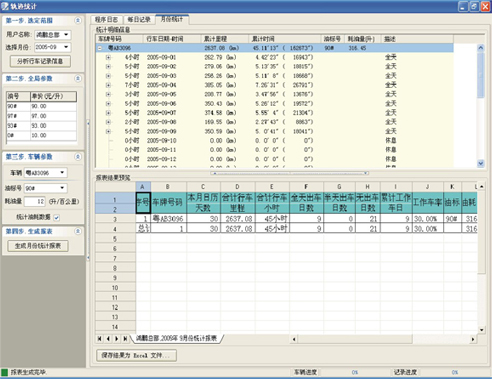Click next sheet navigation arrow
The height and width of the screenshot is (379, 492).
pos(117,339)
